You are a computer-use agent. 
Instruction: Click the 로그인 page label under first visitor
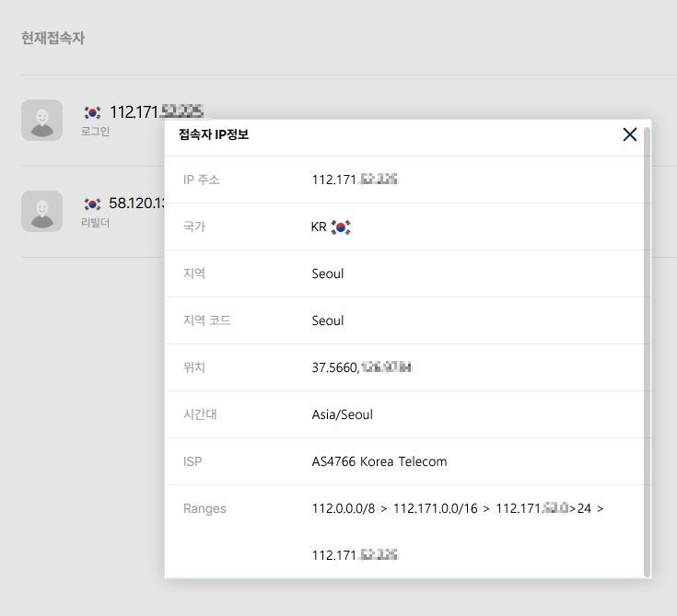tap(95, 132)
